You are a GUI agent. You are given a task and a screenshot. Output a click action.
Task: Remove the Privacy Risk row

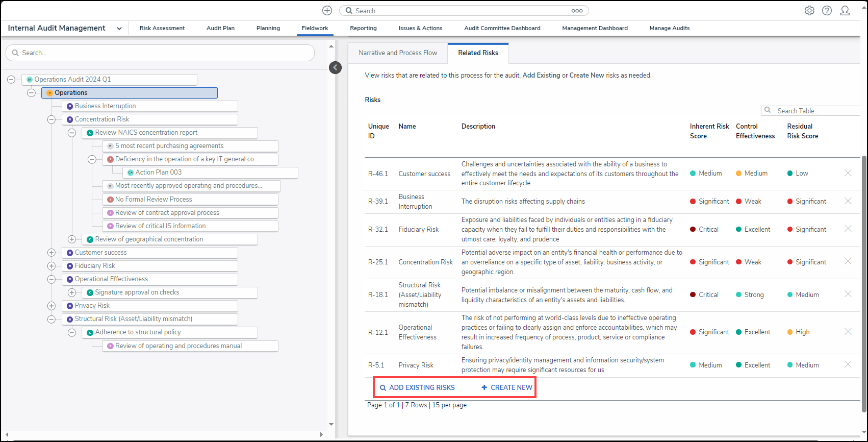[x=848, y=364]
